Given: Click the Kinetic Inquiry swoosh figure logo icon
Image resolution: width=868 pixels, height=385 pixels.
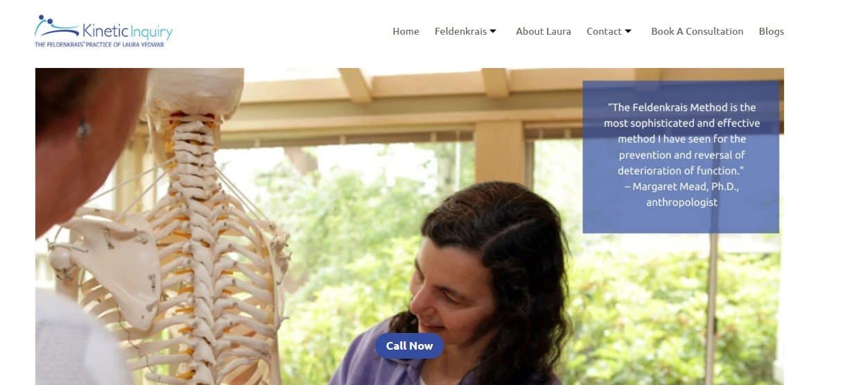Looking at the screenshot, I should (x=57, y=26).
